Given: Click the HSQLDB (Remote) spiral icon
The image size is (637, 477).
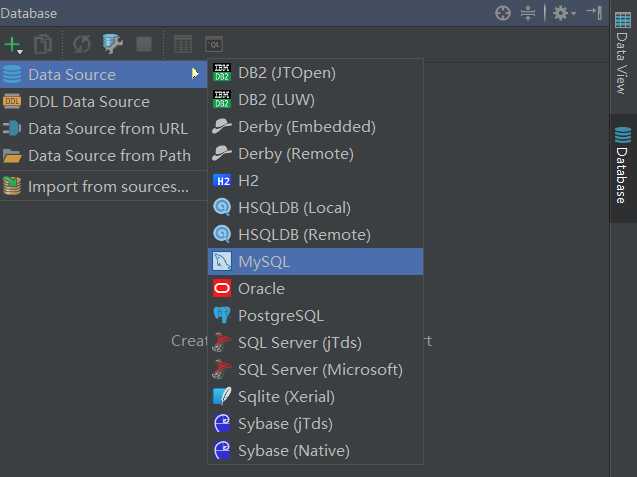Looking at the screenshot, I should pos(222,234).
